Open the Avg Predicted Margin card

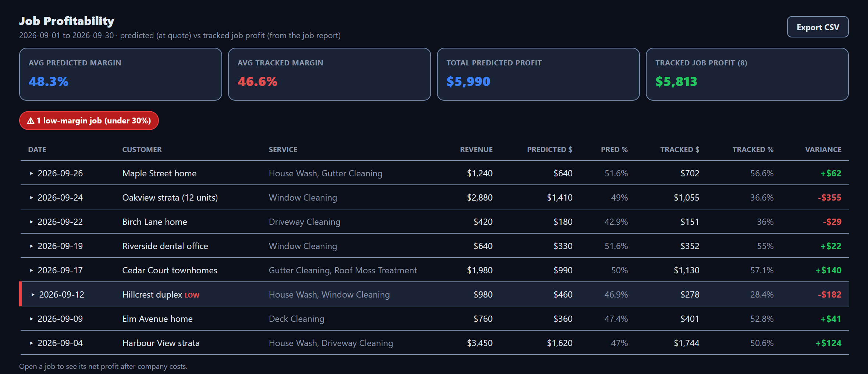(121, 74)
